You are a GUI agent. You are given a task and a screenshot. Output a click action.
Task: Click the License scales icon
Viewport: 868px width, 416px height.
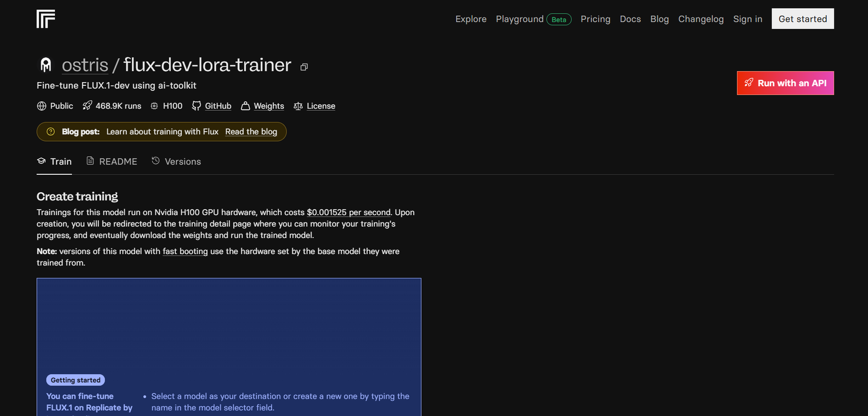(298, 106)
